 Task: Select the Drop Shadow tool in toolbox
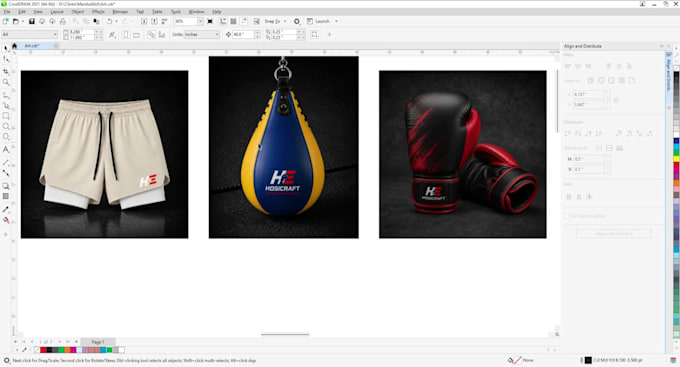tap(6, 186)
